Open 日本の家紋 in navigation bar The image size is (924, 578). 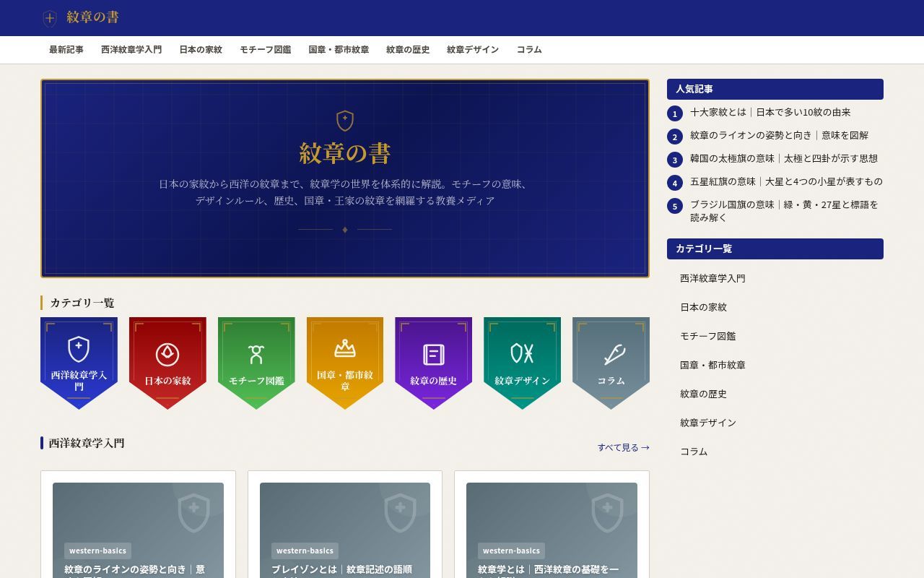(201, 50)
